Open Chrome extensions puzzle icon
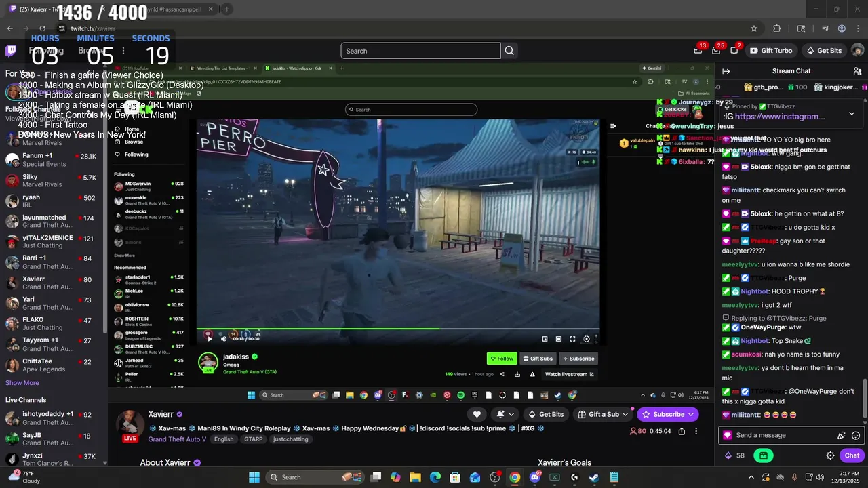Image resolution: width=868 pixels, height=488 pixels. point(777,28)
